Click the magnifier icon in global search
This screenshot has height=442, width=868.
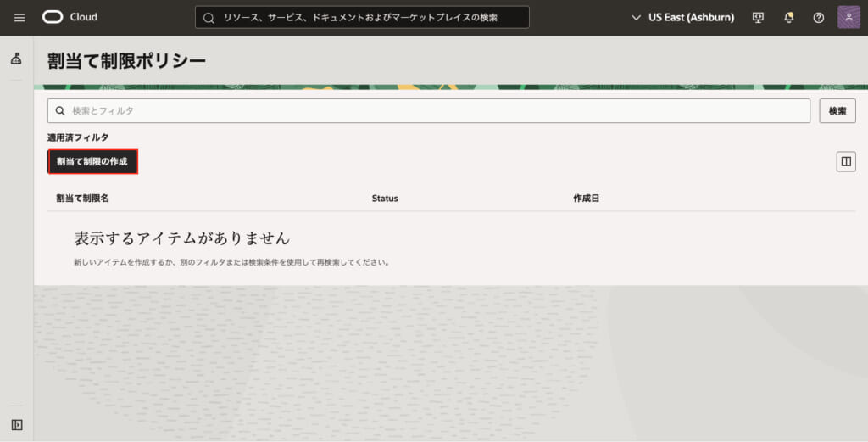(209, 18)
